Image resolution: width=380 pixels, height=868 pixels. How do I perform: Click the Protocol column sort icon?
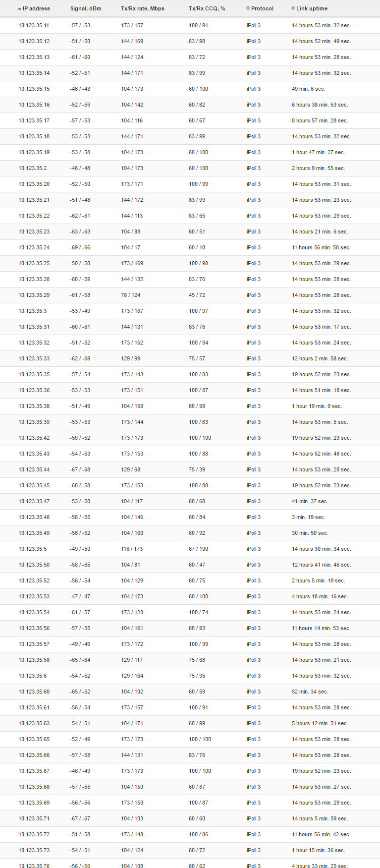click(x=248, y=8)
